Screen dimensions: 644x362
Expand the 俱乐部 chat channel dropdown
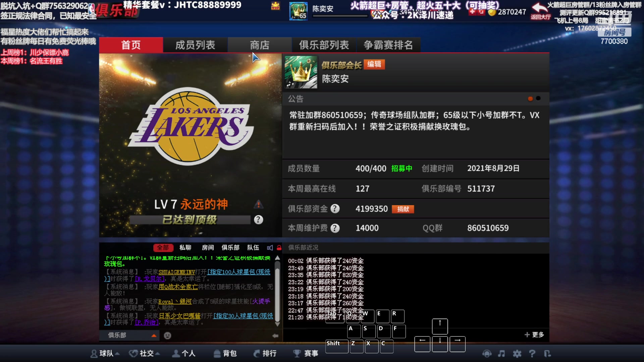[x=154, y=336]
